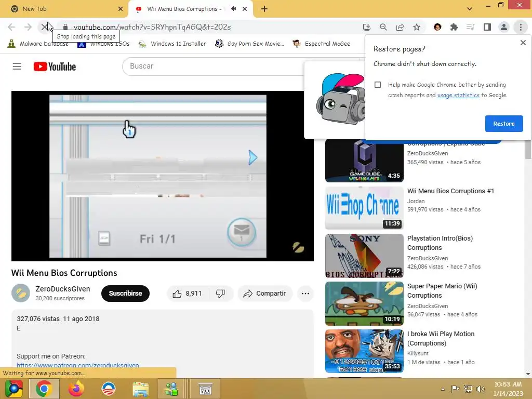The width and height of the screenshot is (532, 399).
Task: Open Wii Menu Bios Corruptions #1 title
Action: click(x=450, y=191)
